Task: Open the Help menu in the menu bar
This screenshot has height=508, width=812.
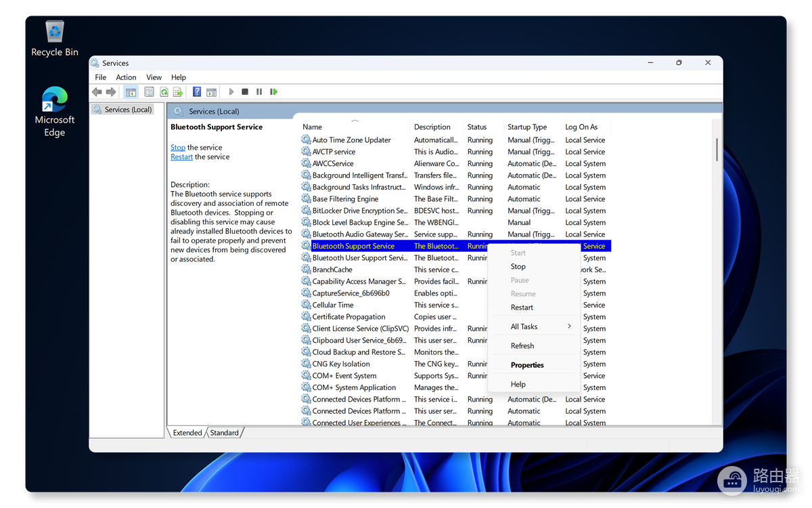Action: [179, 77]
